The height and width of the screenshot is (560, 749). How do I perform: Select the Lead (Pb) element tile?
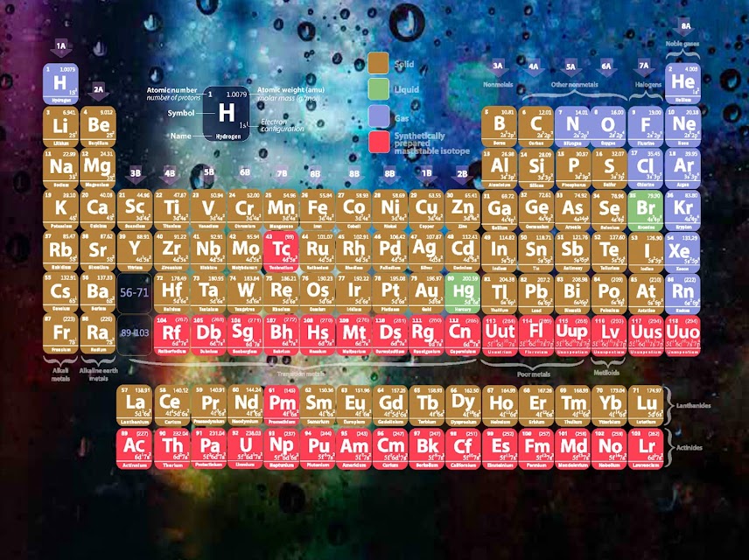tap(535, 293)
